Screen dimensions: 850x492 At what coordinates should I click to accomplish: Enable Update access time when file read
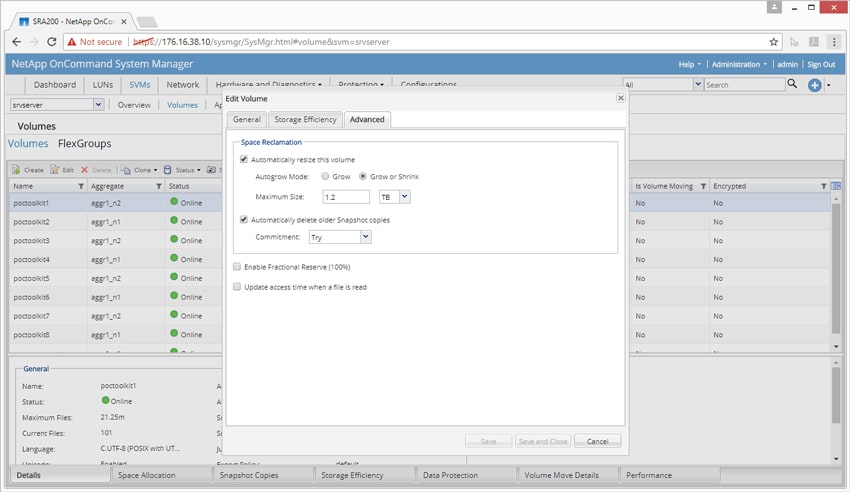[x=237, y=287]
